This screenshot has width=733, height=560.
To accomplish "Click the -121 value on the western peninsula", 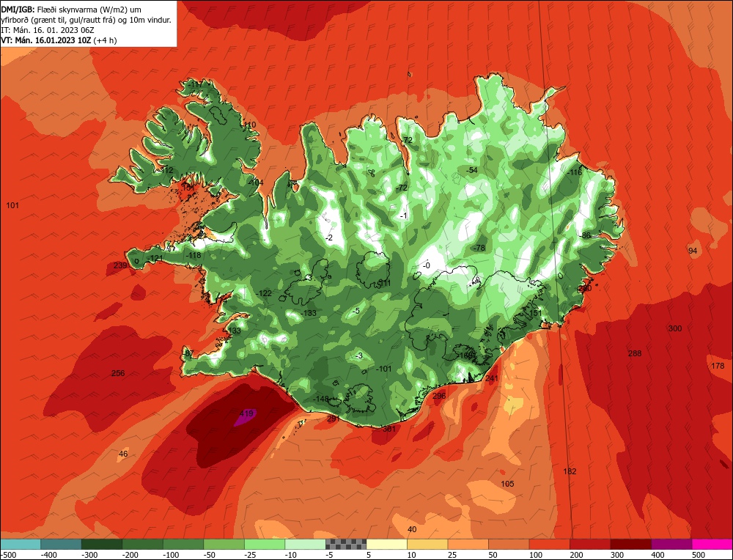I will (x=155, y=259).
